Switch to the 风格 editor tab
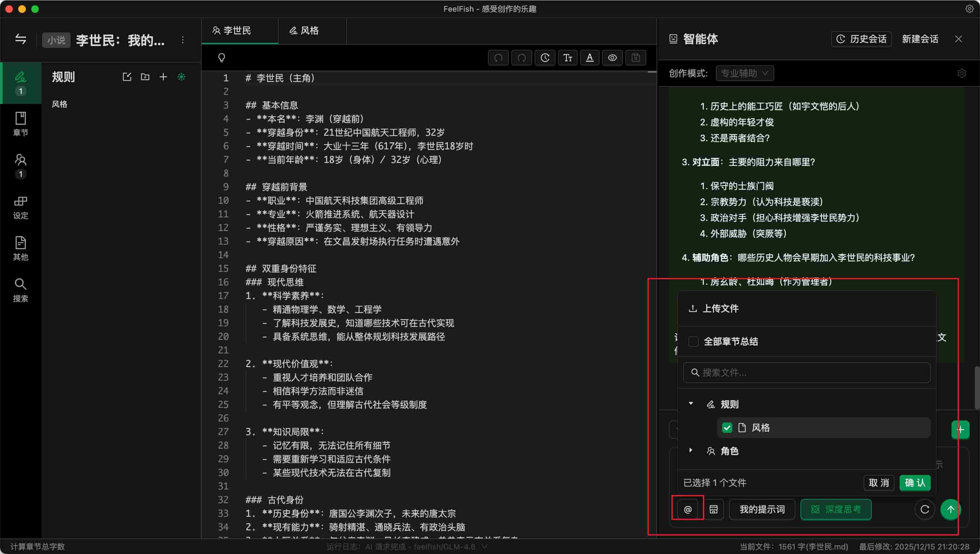The width and height of the screenshot is (980, 554). [x=304, y=30]
